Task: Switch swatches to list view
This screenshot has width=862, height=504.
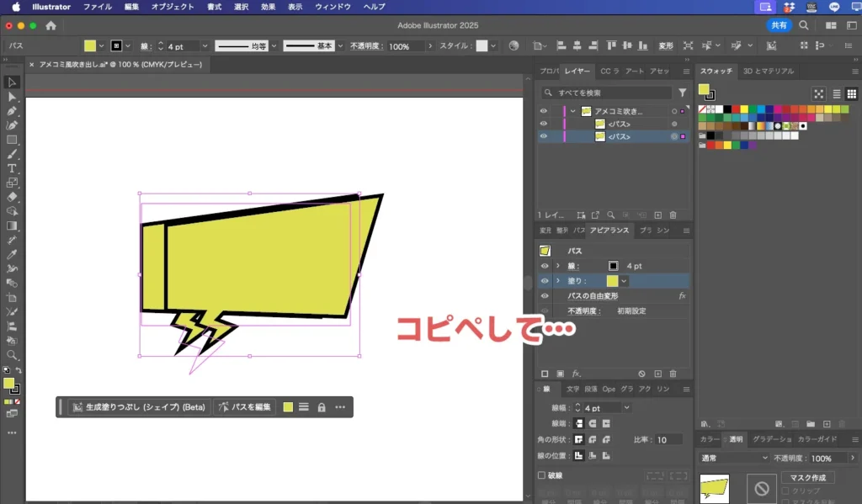Action: point(837,93)
